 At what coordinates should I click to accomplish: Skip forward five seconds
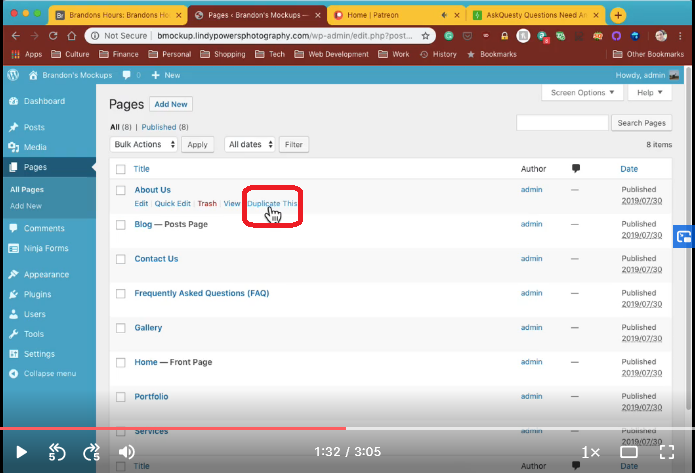click(91, 452)
